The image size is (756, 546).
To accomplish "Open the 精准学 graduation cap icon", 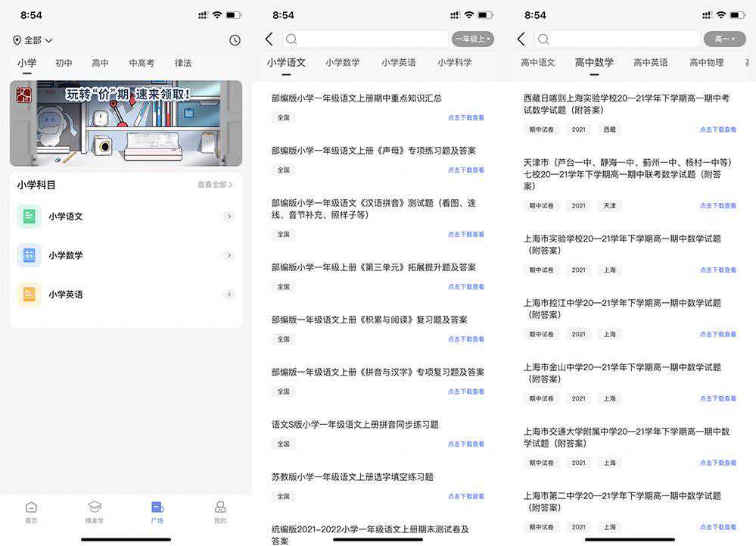I will (x=95, y=507).
